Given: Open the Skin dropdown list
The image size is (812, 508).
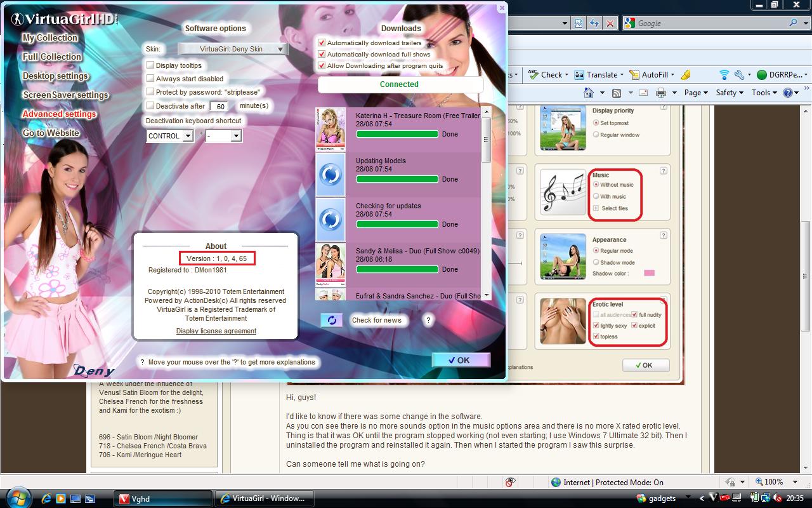Looking at the screenshot, I should click(233, 49).
